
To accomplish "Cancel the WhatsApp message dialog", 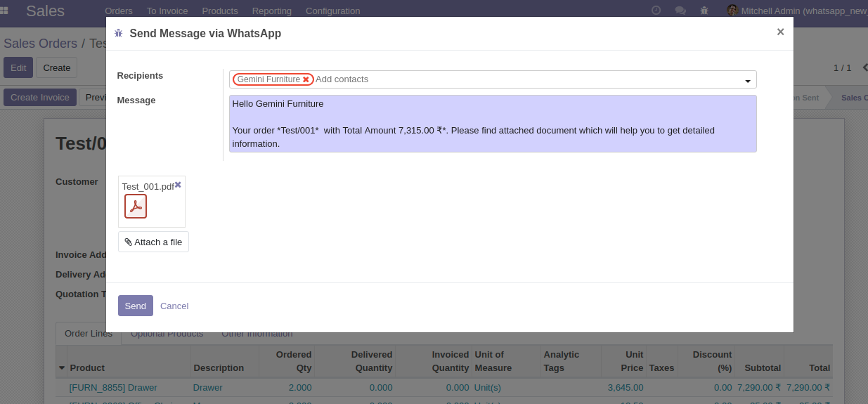I will [x=174, y=306].
